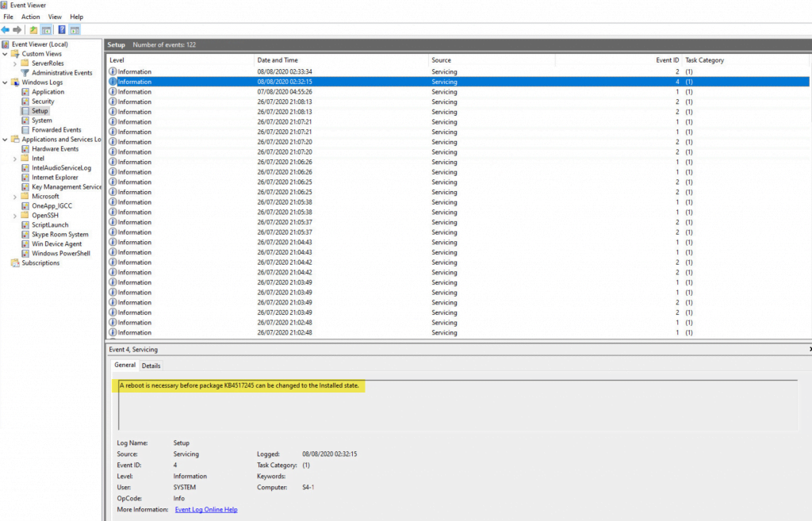This screenshot has height=521, width=812.
Task: Click the Administrative Events filter icon
Action: [25, 73]
